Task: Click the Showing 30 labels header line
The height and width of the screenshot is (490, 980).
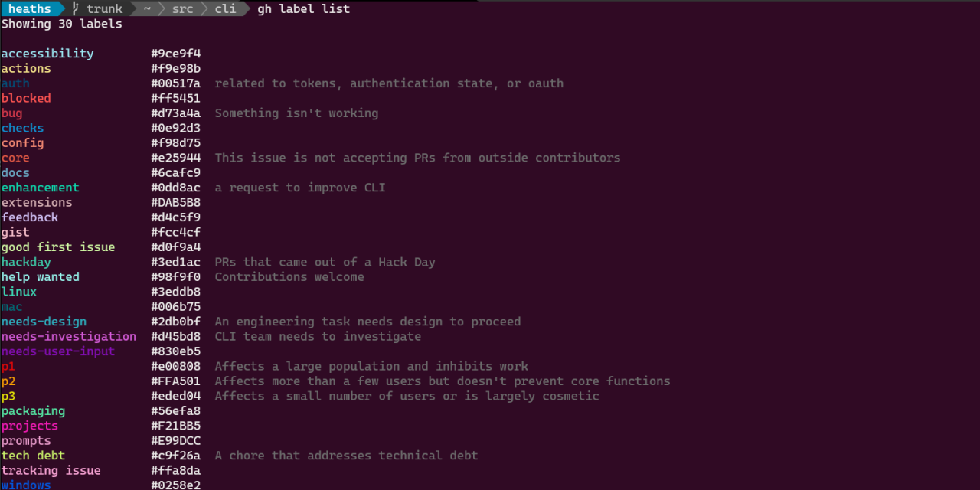Action: click(x=61, y=24)
